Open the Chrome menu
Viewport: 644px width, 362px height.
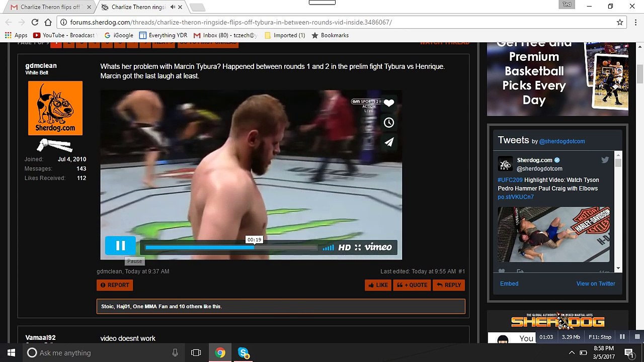click(x=636, y=22)
